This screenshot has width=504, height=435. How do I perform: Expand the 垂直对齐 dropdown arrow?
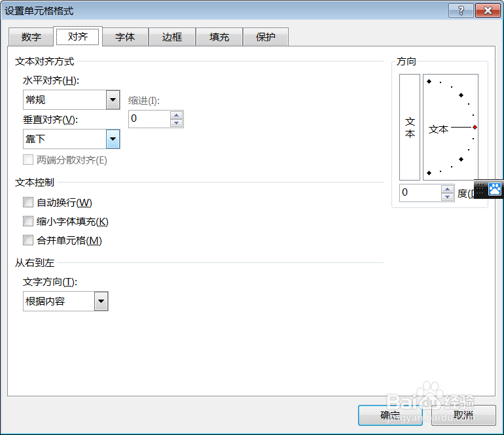(x=113, y=139)
